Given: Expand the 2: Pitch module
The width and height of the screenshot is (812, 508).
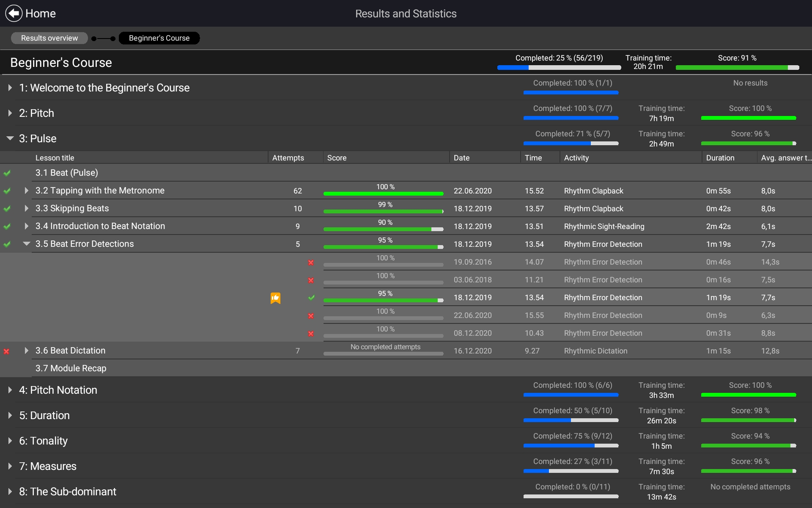Looking at the screenshot, I should point(10,113).
